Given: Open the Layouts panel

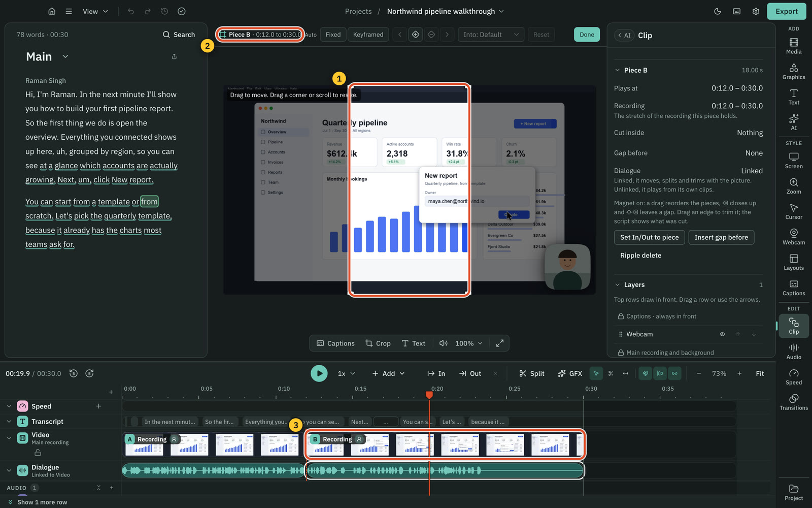Looking at the screenshot, I should tap(794, 262).
